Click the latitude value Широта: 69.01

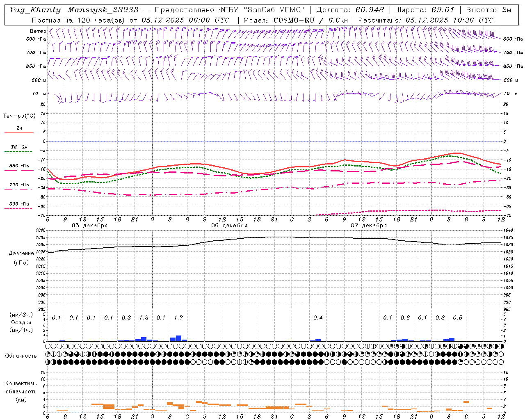pos(425,10)
